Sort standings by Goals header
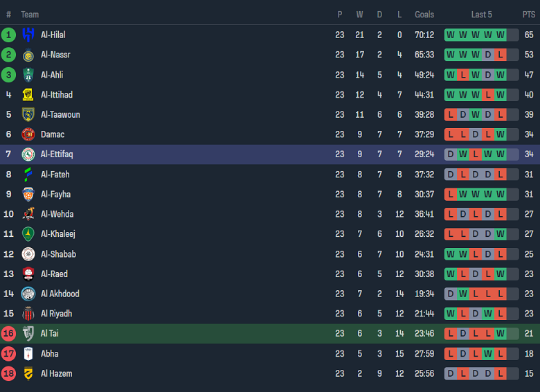This screenshot has width=540, height=392. (x=424, y=15)
